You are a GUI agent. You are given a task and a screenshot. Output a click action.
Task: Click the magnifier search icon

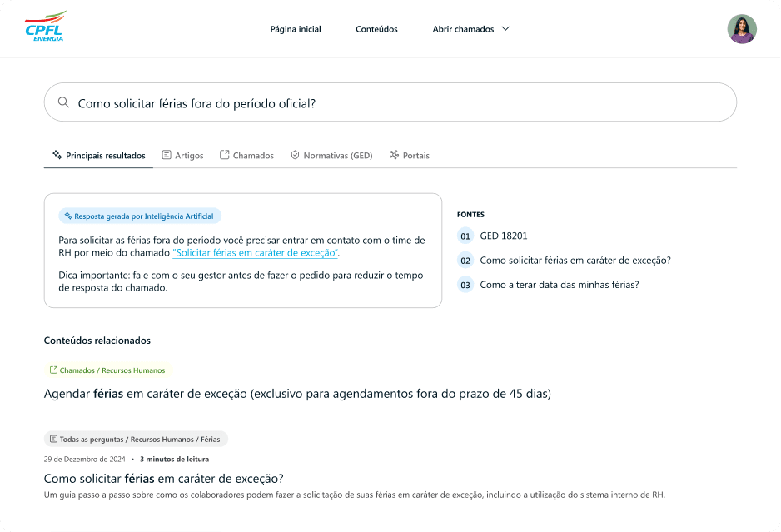[63, 102]
